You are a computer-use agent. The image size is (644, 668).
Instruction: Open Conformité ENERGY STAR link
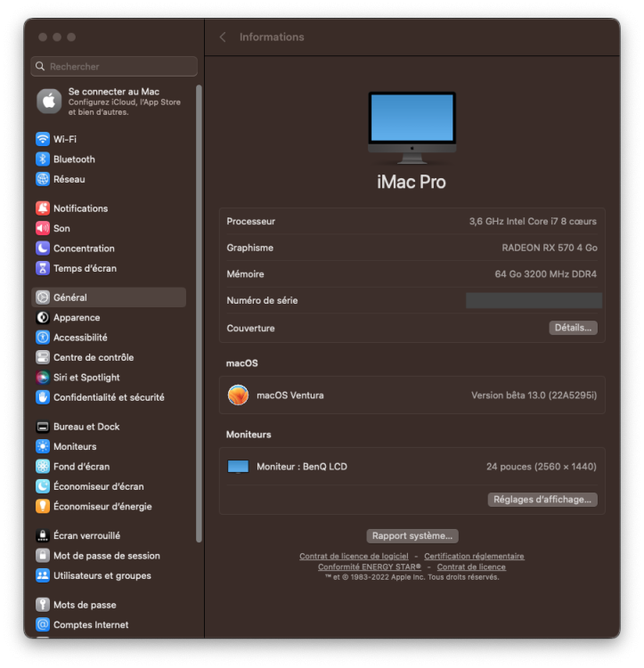click(370, 567)
